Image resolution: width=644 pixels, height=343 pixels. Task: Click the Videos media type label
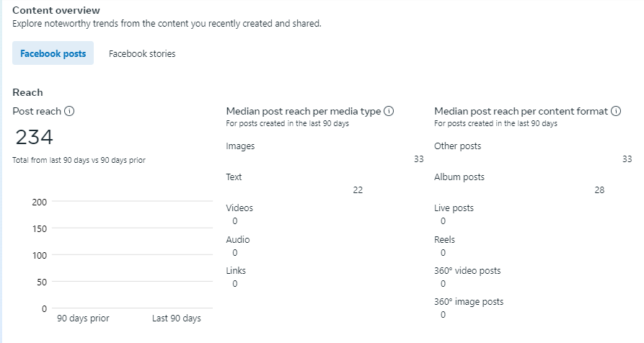pos(239,208)
